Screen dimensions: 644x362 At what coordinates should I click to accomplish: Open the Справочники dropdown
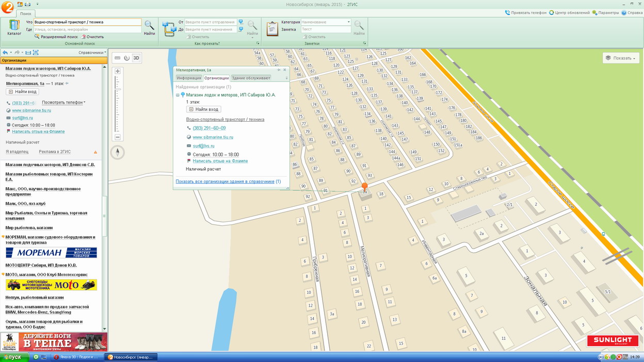(x=92, y=53)
